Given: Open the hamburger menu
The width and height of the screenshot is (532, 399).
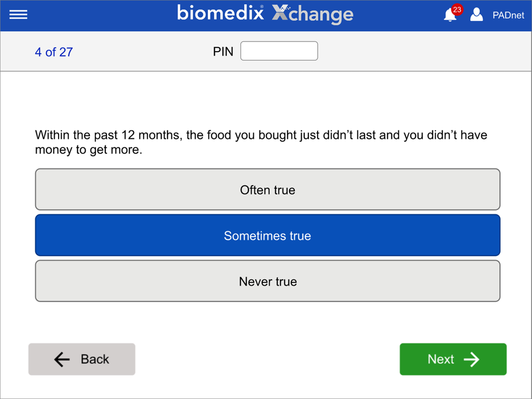Looking at the screenshot, I should [18, 15].
